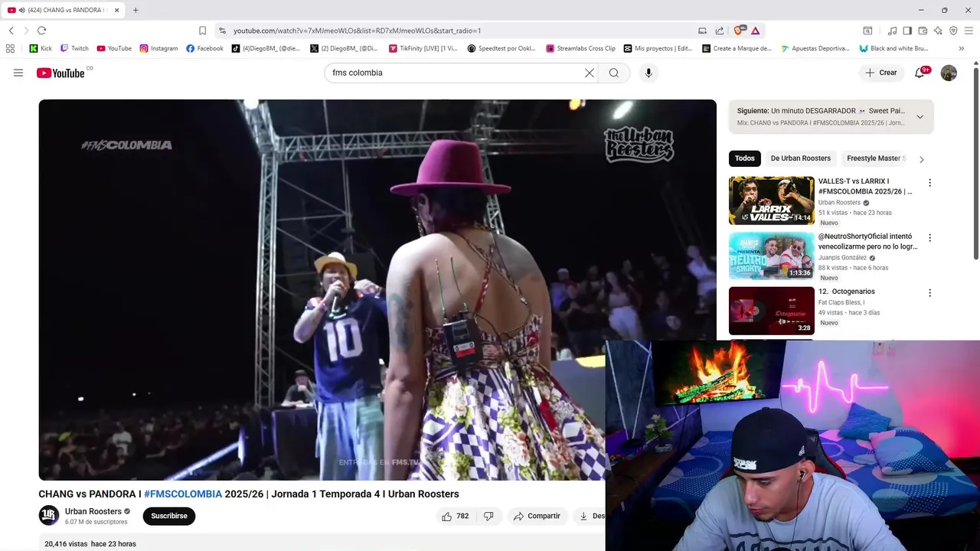Like the video with thumbs up
Screen dimensions: 980x551
tap(455, 516)
